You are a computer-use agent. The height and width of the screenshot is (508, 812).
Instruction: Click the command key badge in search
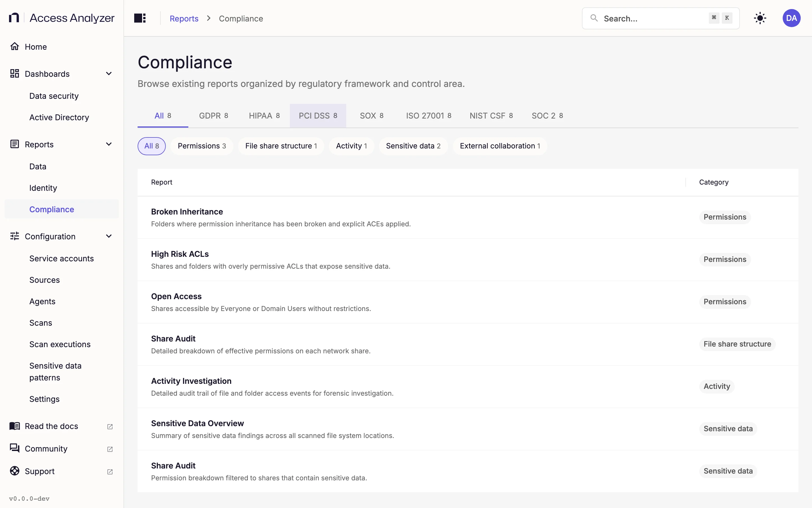(714, 18)
